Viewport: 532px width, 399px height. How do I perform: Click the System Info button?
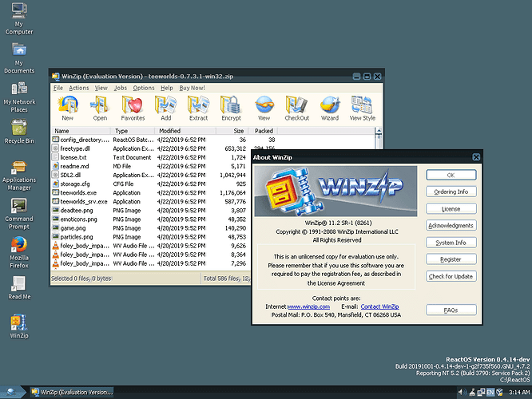tap(451, 243)
